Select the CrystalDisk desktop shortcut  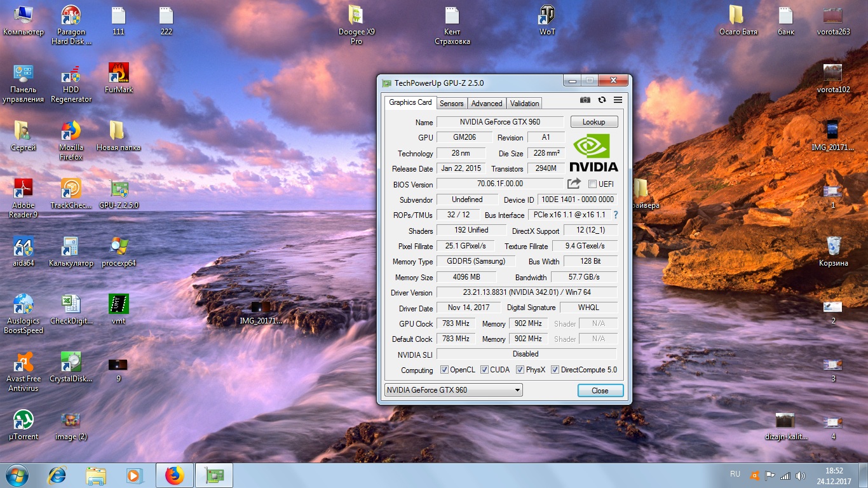pyautogui.click(x=71, y=367)
